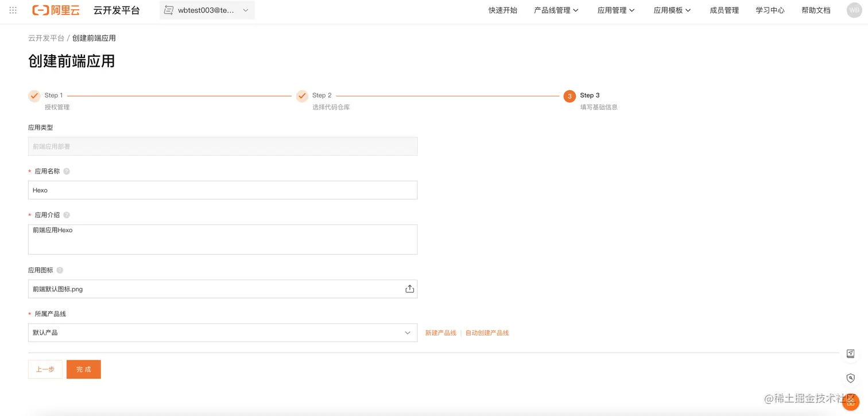Click the feedback icon on right sidebar
Viewport: 868px width, 416px height.
click(x=851, y=354)
